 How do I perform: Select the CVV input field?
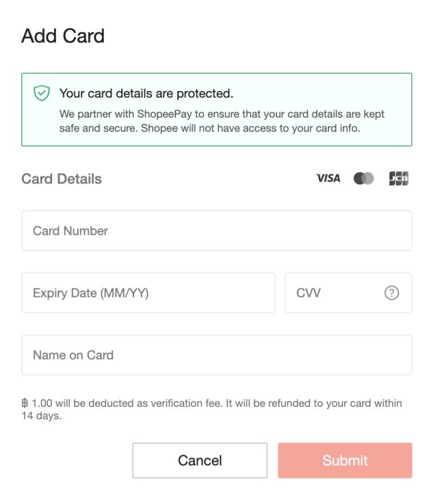[335, 293]
